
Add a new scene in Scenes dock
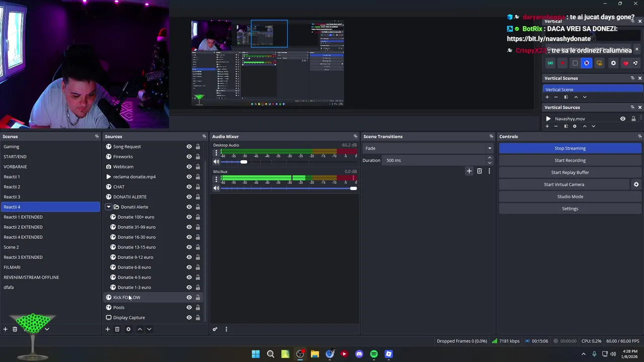(5, 329)
